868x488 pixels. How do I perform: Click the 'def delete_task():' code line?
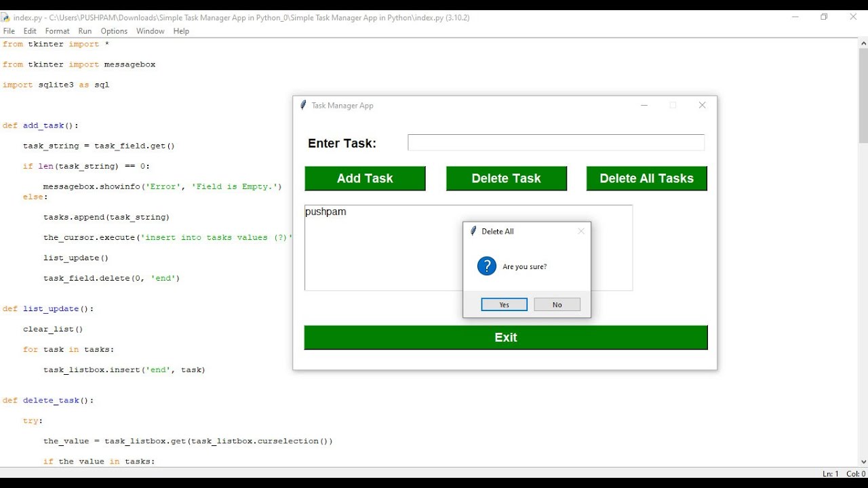(48, 401)
